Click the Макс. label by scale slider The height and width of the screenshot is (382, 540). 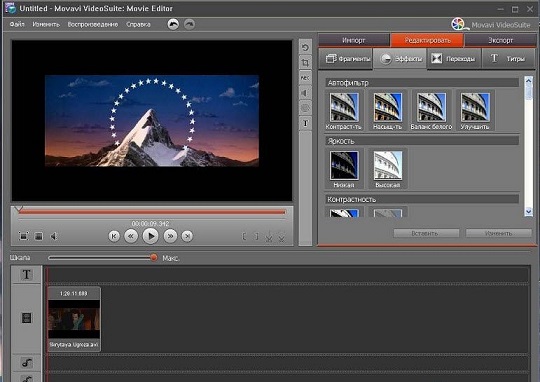coord(170,258)
